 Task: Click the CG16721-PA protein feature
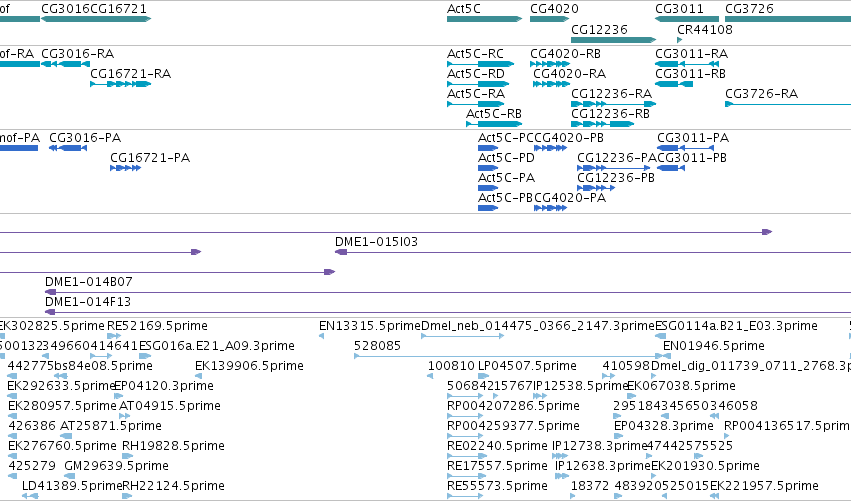125,168
